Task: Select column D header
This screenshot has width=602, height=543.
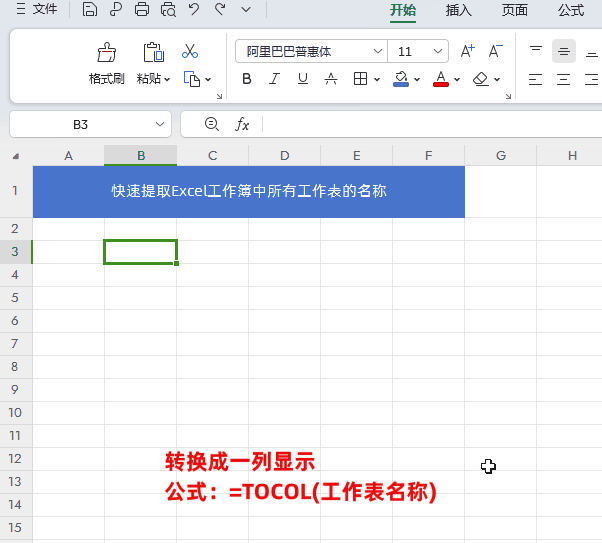Action: 284,156
